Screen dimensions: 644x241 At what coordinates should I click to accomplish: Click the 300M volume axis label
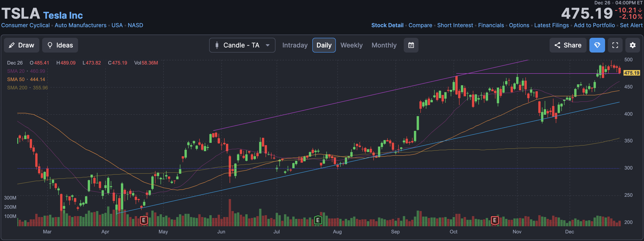click(x=10, y=198)
